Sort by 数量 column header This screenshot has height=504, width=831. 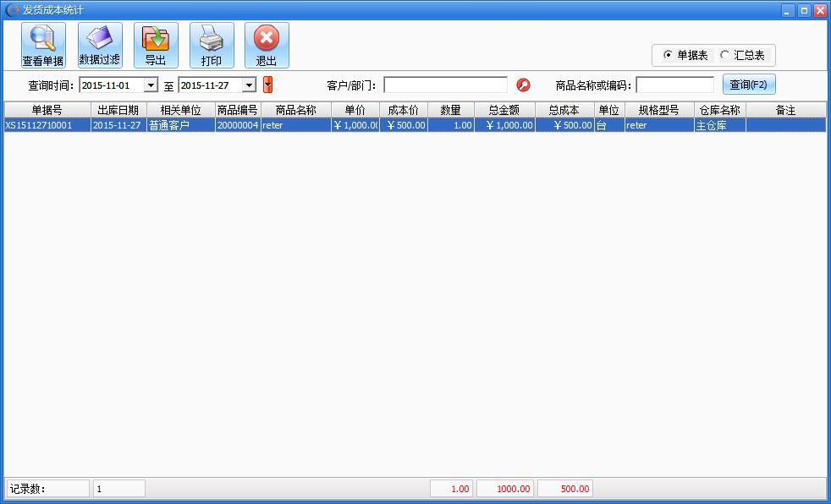pyautogui.click(x=450, y=110)
